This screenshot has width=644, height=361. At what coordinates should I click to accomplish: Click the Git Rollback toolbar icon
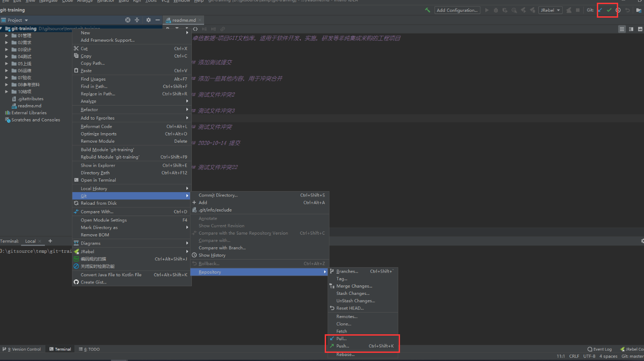tap(628, 10)
